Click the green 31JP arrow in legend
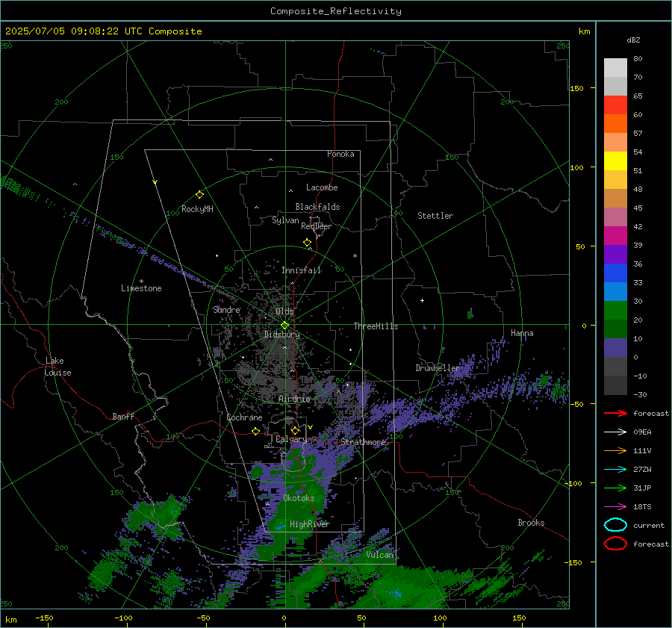 615,488
